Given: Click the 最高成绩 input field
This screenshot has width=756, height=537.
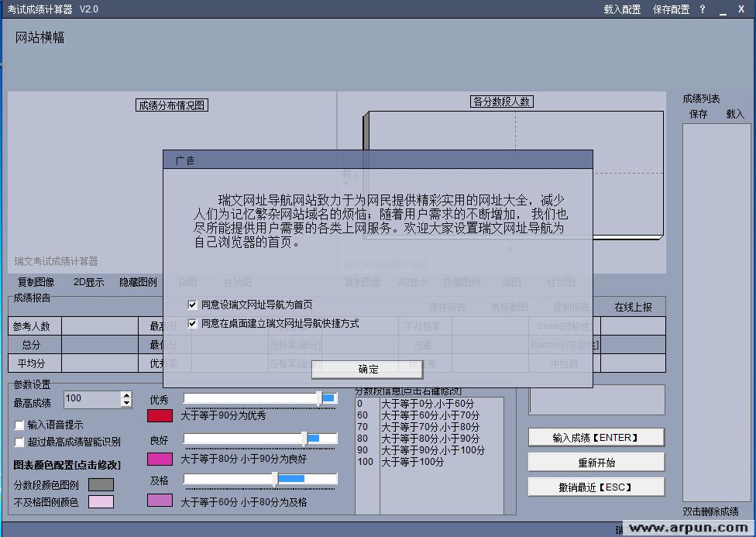Looking at the screenshot, I should pos(91,399).
